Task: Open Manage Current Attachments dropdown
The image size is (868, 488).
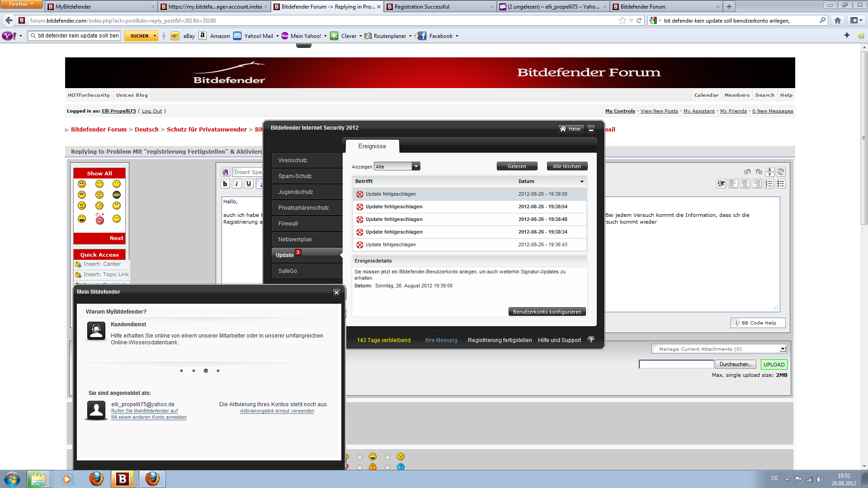Action: tap(719, 349)
